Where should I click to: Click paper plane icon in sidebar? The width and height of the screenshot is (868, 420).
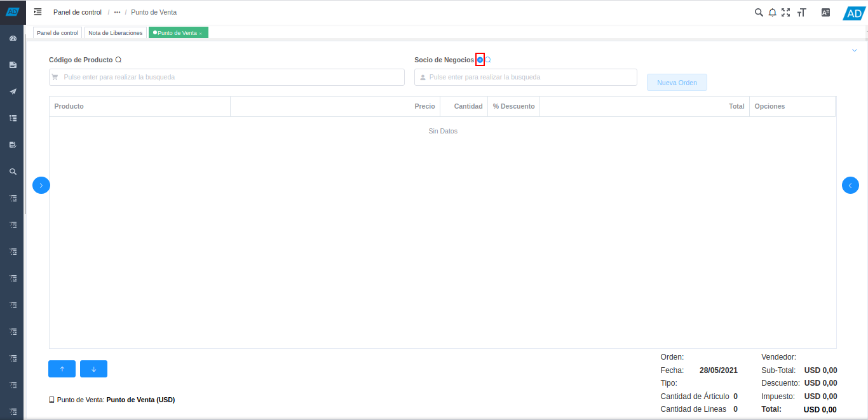tap(12, 91)
